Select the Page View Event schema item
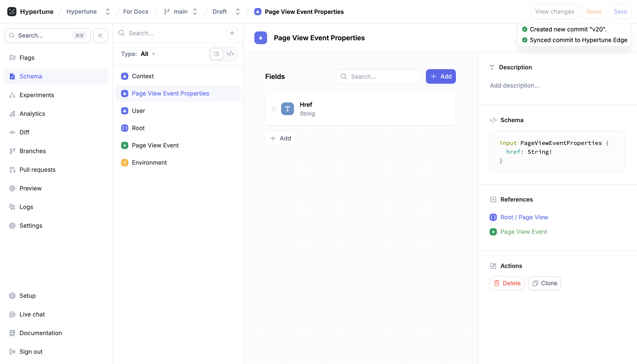This screenshot has height=364, width=637. (155, 145)
